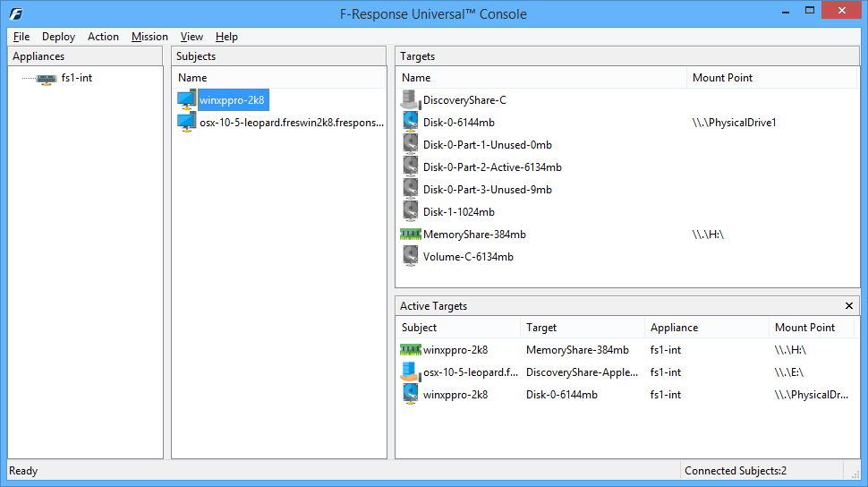Click MemoryShare-384mb in Active Targets
Viewport: 868px width, 487px height.
point(577,350)
